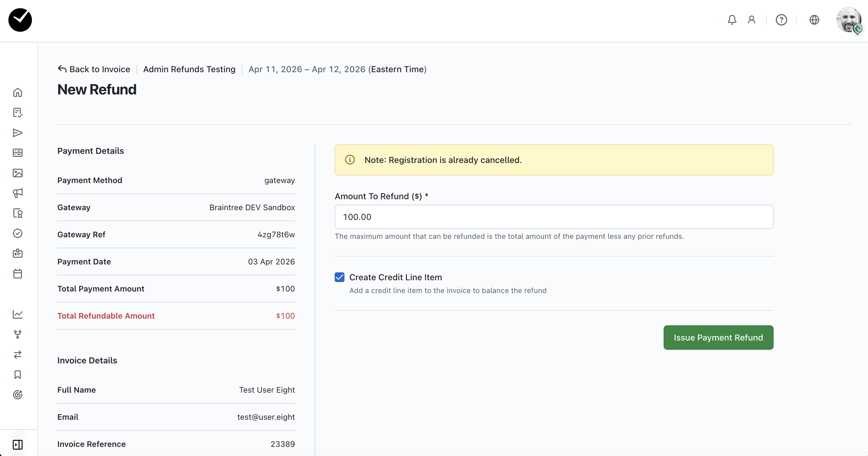Open the image gallery sidebar icon
Image resolution: width=868 pixels, height=456 pixels.
18,173
